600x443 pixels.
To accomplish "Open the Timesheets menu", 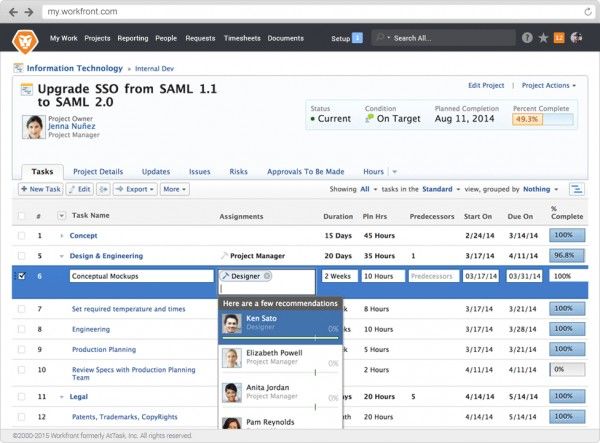I will (x=241, y=38).
